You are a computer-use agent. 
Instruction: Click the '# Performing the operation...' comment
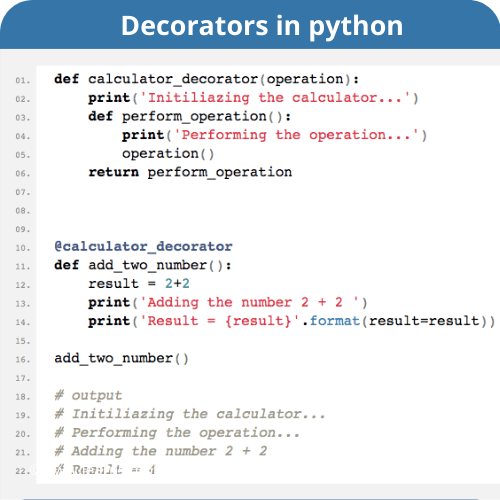(x=177, y=433)
